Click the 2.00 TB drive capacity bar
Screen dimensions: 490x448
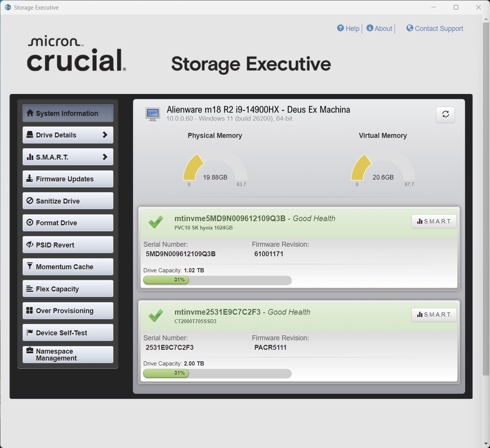[217, 374]
